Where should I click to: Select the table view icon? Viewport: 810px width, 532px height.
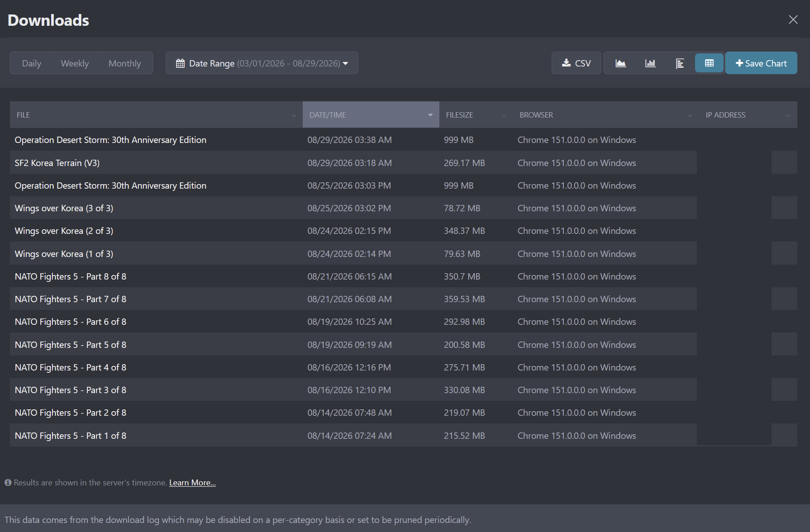tap(709, 63)
